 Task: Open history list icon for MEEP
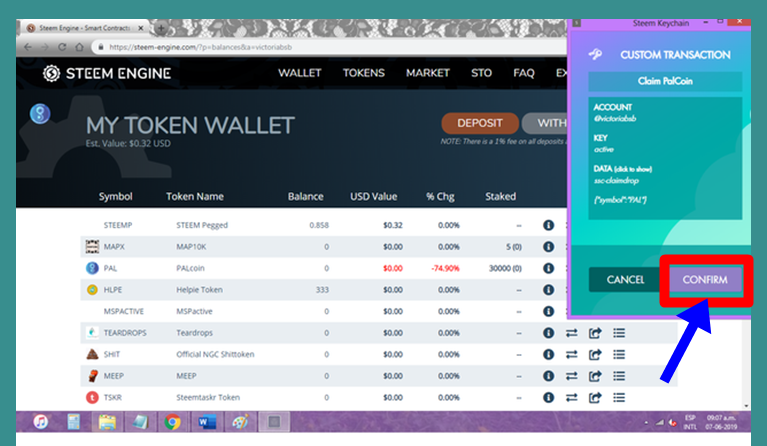619,376
